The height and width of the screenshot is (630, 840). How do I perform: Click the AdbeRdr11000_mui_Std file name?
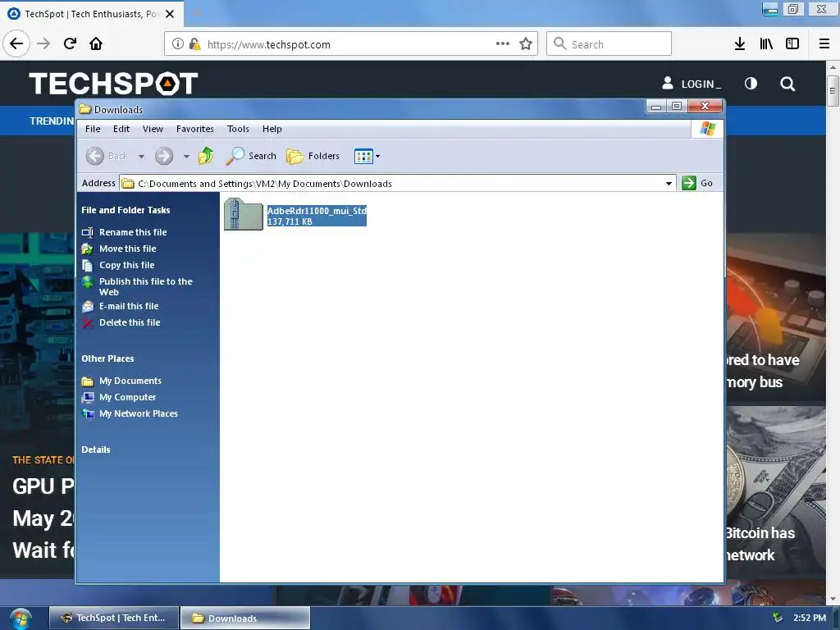tap(317, 211)
